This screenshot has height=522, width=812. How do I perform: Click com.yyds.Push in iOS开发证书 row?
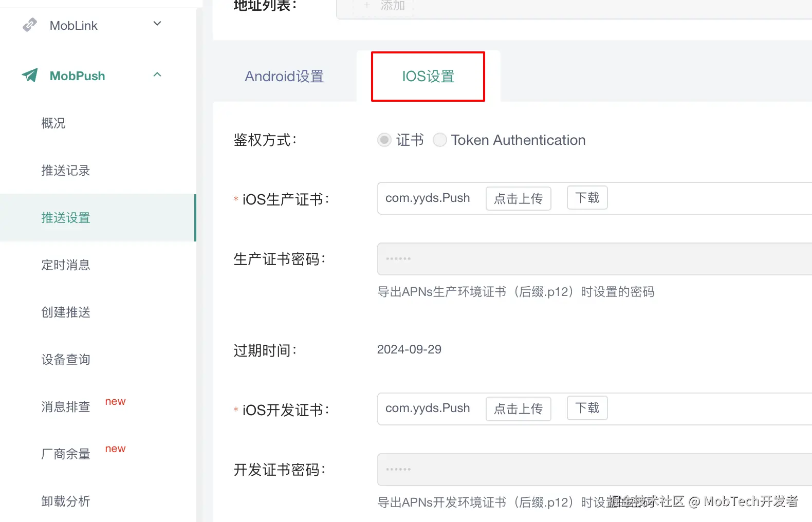(x=428, y=408)
